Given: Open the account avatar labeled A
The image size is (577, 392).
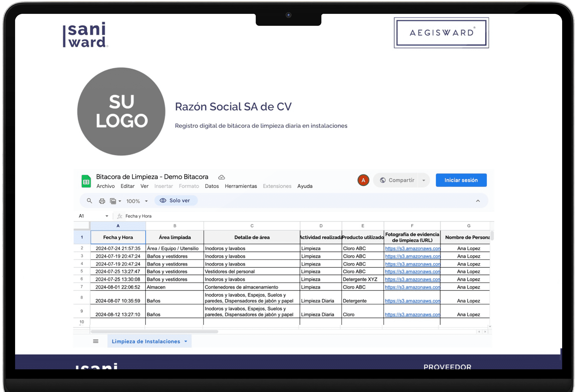Looking at the screenshot, I should [x=363, y=180].
